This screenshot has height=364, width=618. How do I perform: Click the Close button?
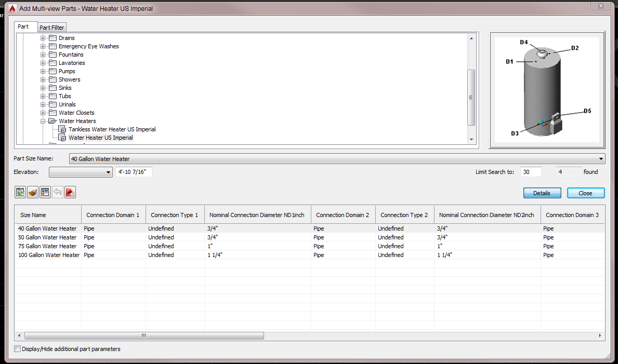586,193
